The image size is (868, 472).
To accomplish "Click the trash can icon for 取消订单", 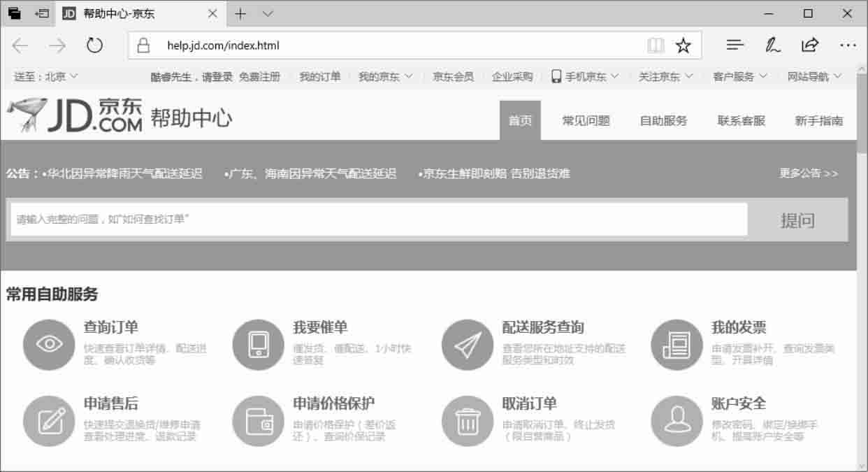I will 468,421.
